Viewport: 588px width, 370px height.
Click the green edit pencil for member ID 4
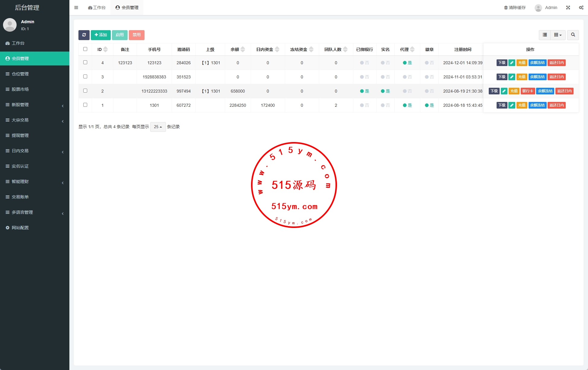[512, 63]
